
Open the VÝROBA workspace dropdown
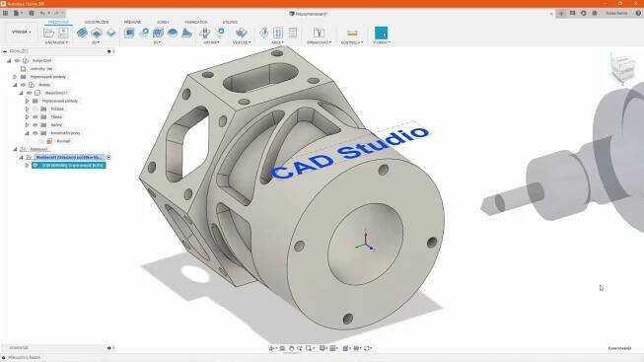[x=21, y=32]
